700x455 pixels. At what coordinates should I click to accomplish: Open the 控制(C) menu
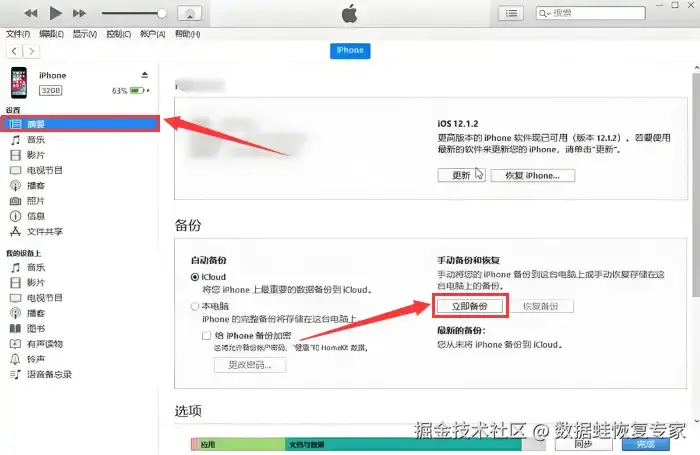pos(119,34)
